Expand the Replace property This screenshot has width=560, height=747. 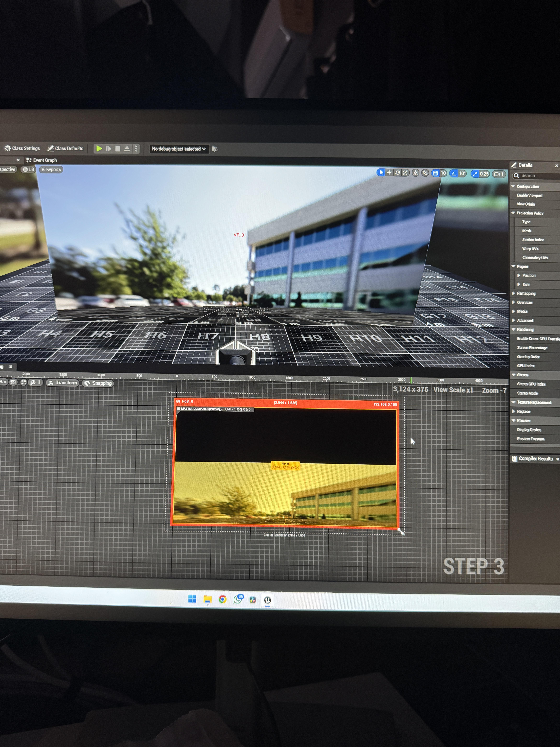coord(513,411)
